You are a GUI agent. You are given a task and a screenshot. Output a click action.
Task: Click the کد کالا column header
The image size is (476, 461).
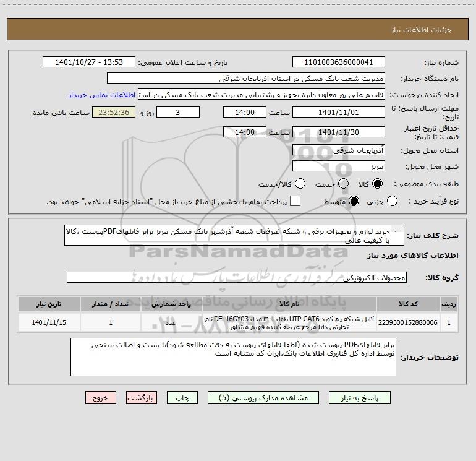[408, 304]
